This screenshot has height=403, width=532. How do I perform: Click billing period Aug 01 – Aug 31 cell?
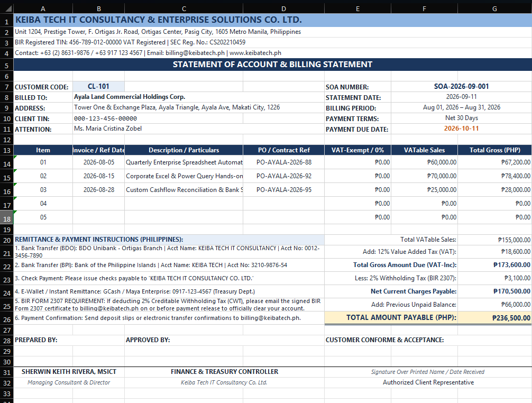pos(462,107)
